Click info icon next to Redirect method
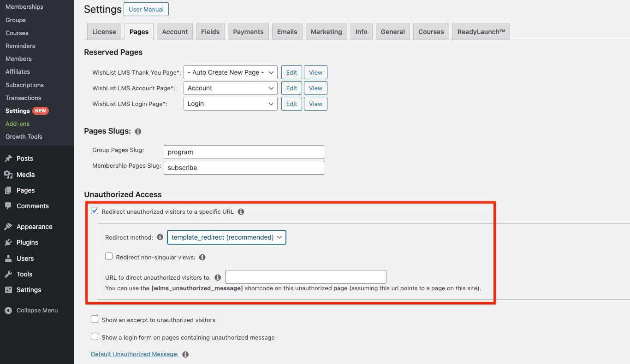The image size is (630, 364). (x=160, y=237)
